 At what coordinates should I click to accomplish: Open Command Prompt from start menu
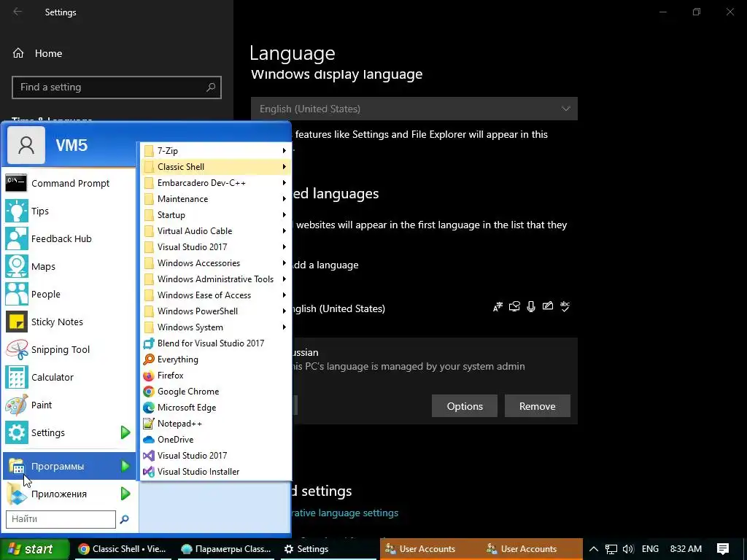point(69,183)
